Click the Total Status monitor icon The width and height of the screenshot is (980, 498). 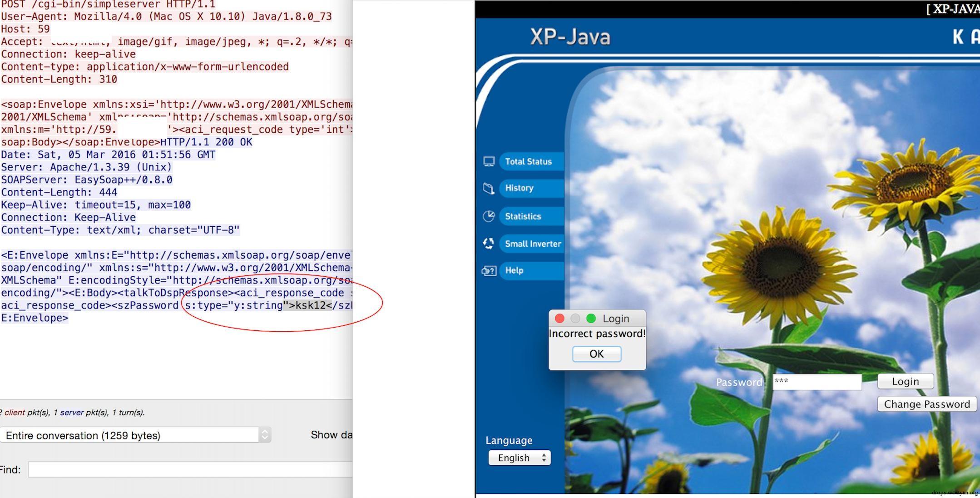pos(489,162)
